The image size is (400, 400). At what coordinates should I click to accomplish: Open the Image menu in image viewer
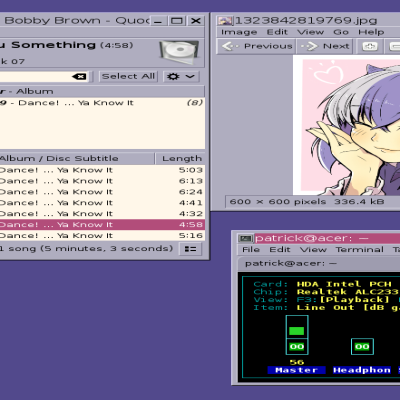coord(239,32)
